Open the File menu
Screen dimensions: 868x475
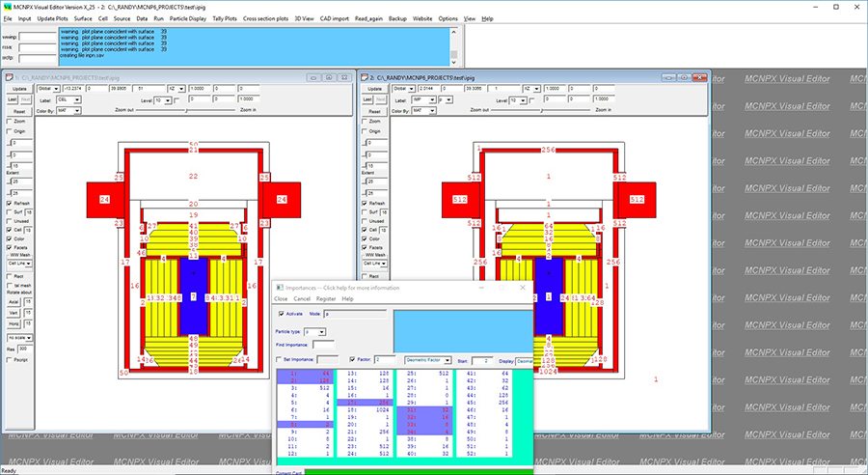tap(7, 18)
